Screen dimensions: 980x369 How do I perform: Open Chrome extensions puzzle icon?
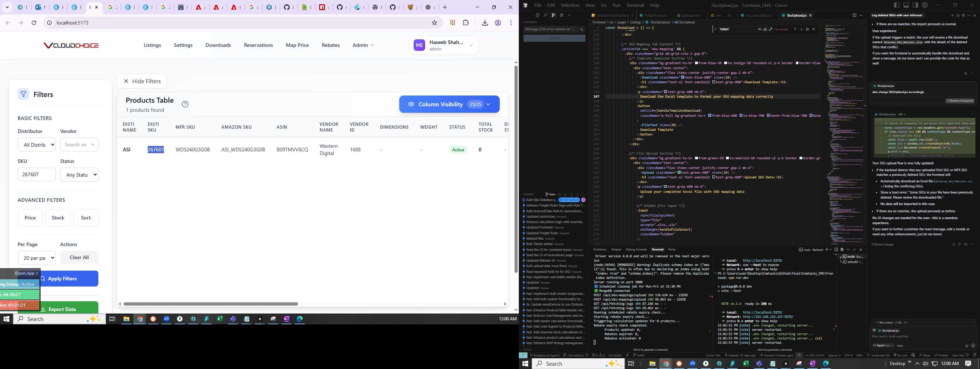click(465, 23)
